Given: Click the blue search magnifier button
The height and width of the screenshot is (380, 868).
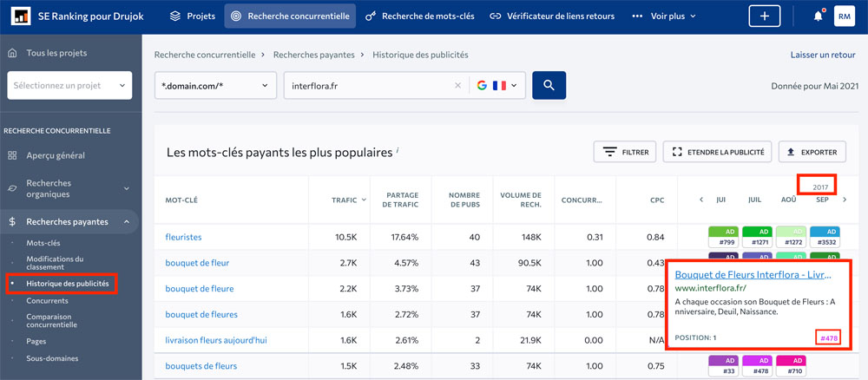Looking at the screenshot, I should tap(549, 85).
